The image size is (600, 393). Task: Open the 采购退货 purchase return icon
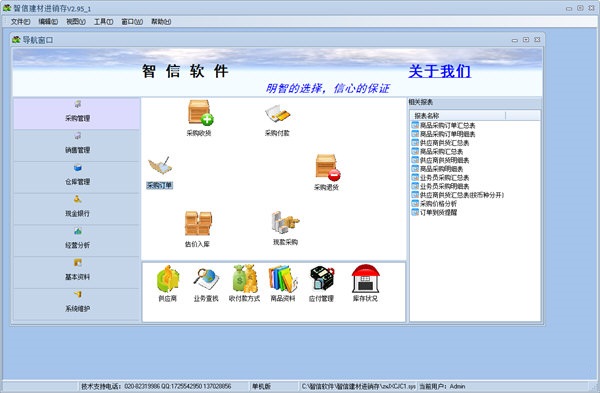click(328, 167)
